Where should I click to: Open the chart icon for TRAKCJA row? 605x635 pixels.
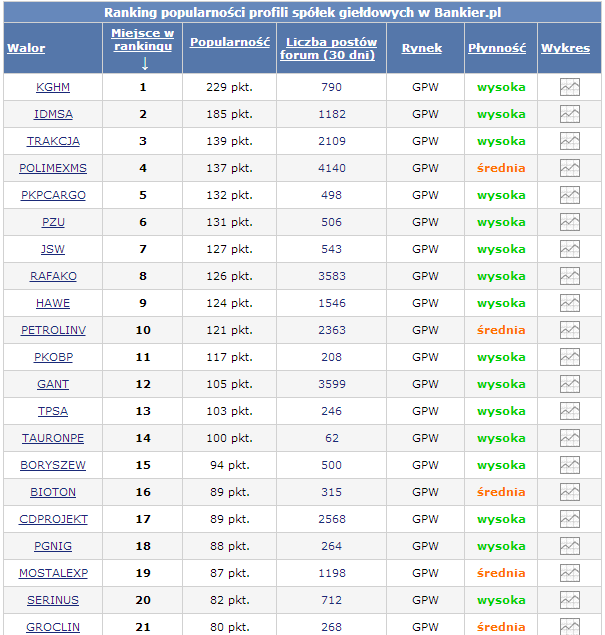570,141
